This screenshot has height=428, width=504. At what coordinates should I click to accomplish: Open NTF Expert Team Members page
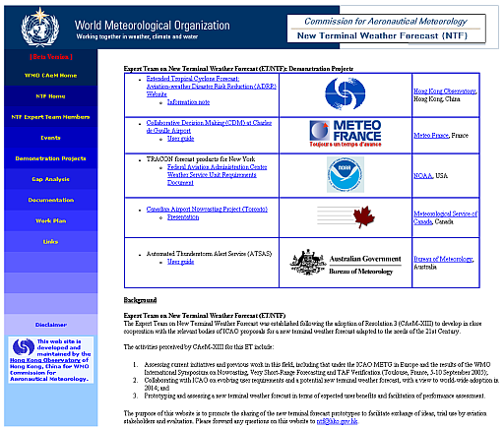tap(51, 117)
